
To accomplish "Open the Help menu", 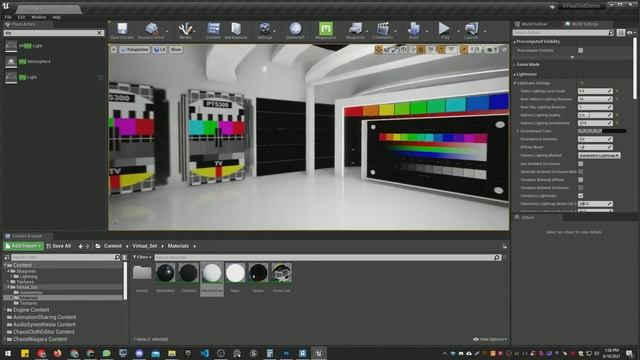I will pos(56,17).
